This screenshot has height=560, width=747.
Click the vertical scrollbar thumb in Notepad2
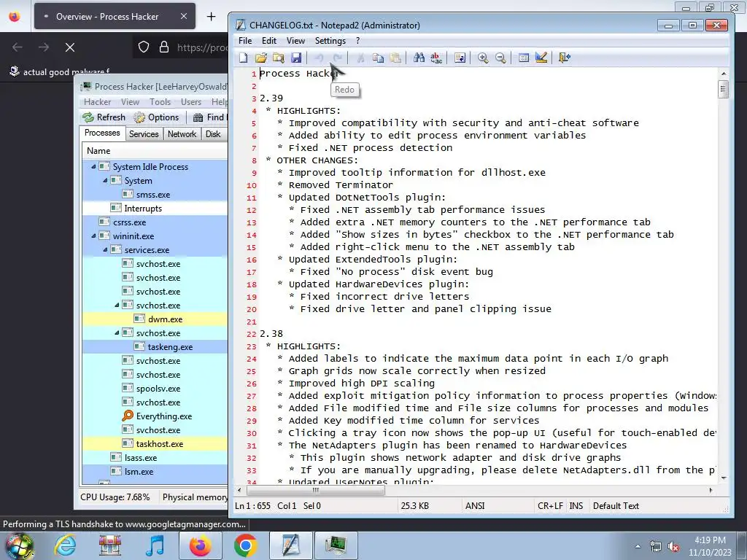point(724,88)
